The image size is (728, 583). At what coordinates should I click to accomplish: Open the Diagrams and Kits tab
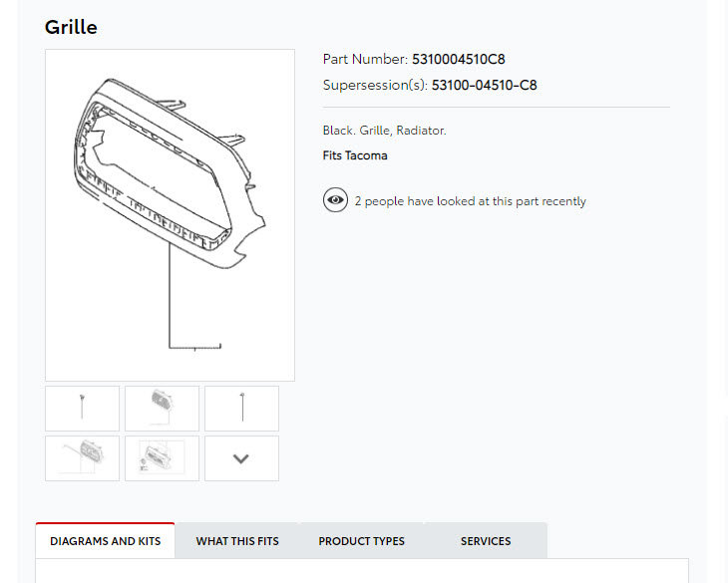pos(106,541)
